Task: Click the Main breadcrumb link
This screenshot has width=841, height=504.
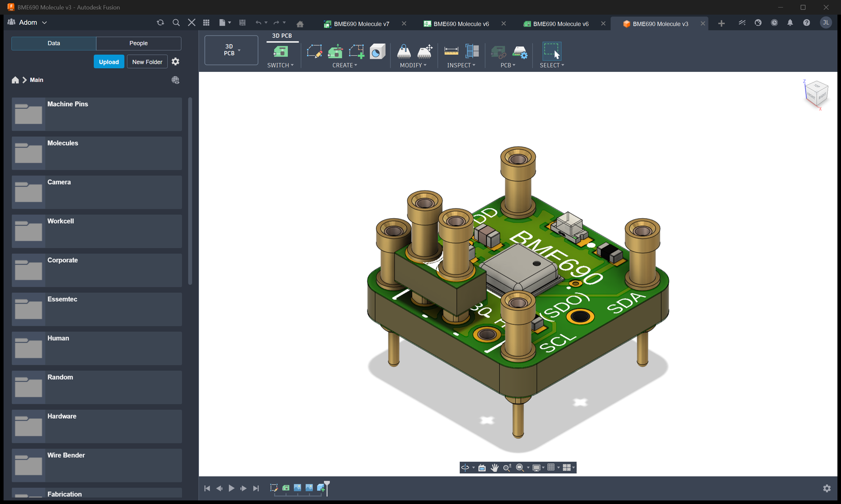Action: [x=36, y=80]
